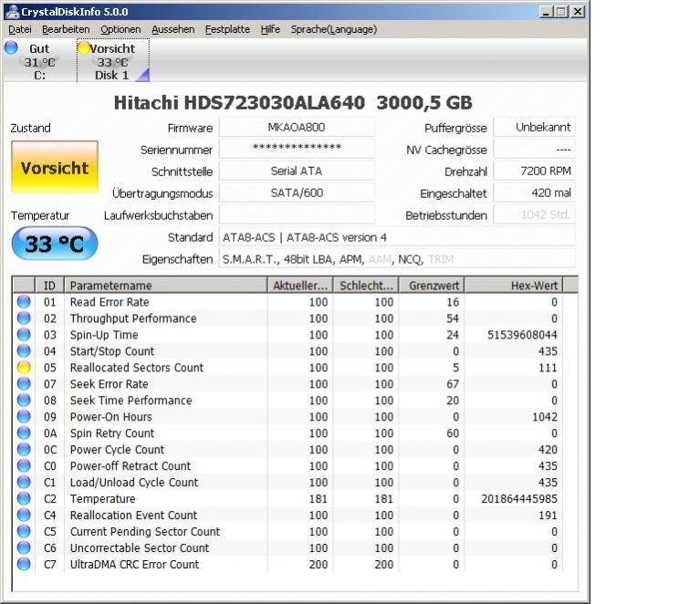
Task: Select the UltraDMA CRC Error Count parameter name
Action: [x=134, y=564]
